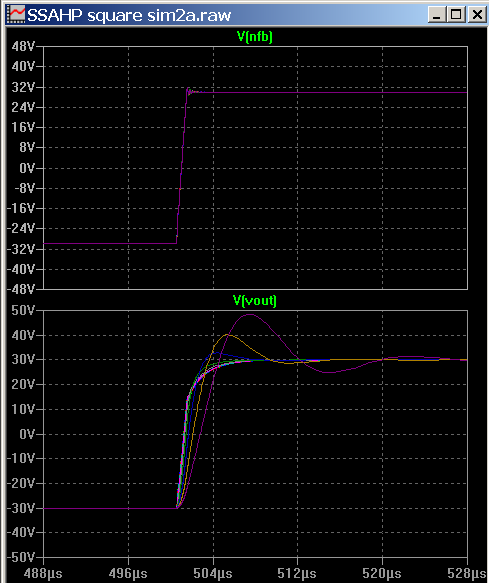Close the SSAHP square sim2a.raw window
This screenshot has width=489, height=583.
[x=477, y=15]
